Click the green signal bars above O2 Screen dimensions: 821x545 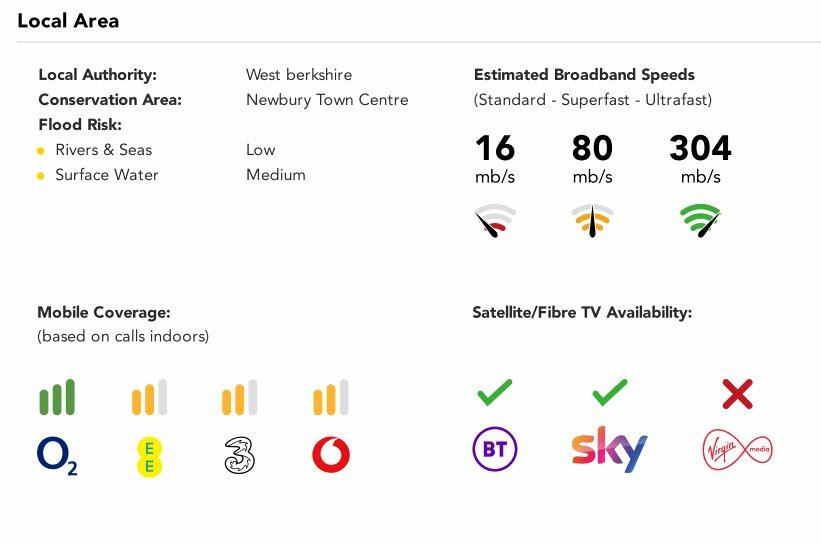click(x=57, y=397)
